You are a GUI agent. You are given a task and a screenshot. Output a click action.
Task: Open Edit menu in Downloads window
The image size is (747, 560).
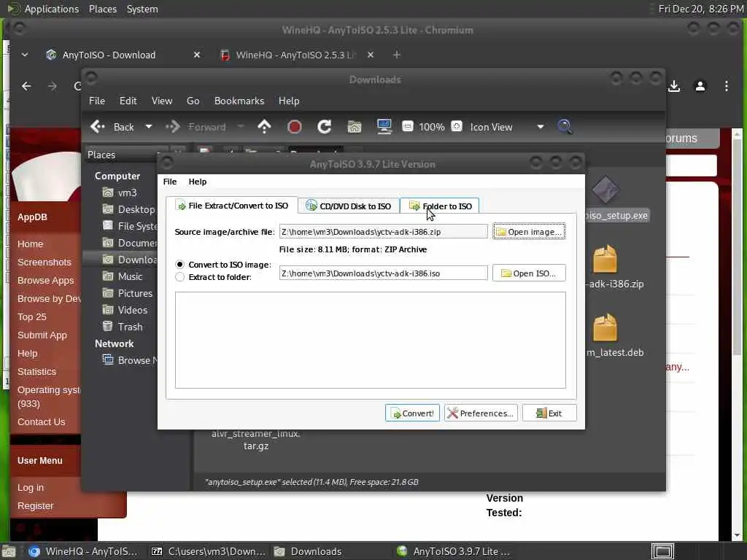click(128, 101)
